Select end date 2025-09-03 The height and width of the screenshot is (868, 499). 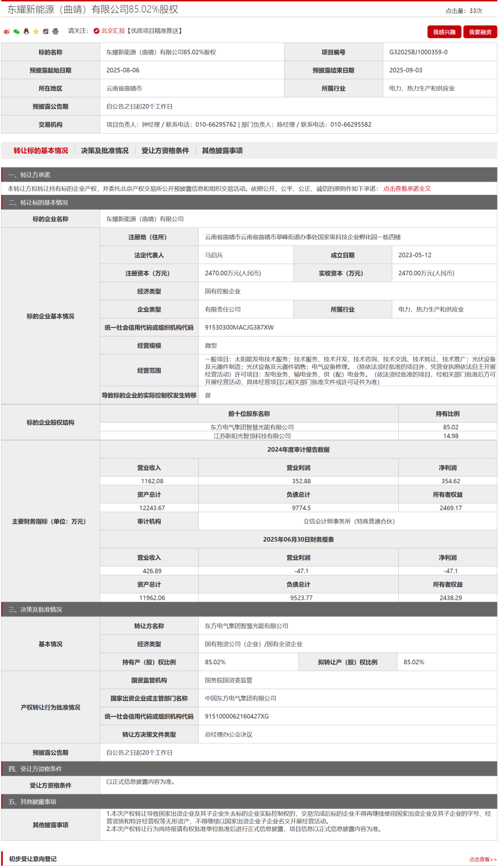[x=406, y=70]
